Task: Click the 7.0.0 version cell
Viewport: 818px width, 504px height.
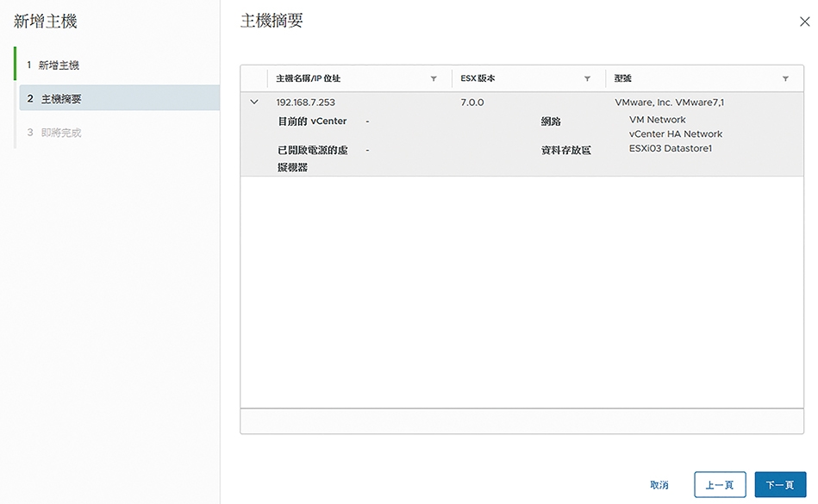Action: pos(472,103)
